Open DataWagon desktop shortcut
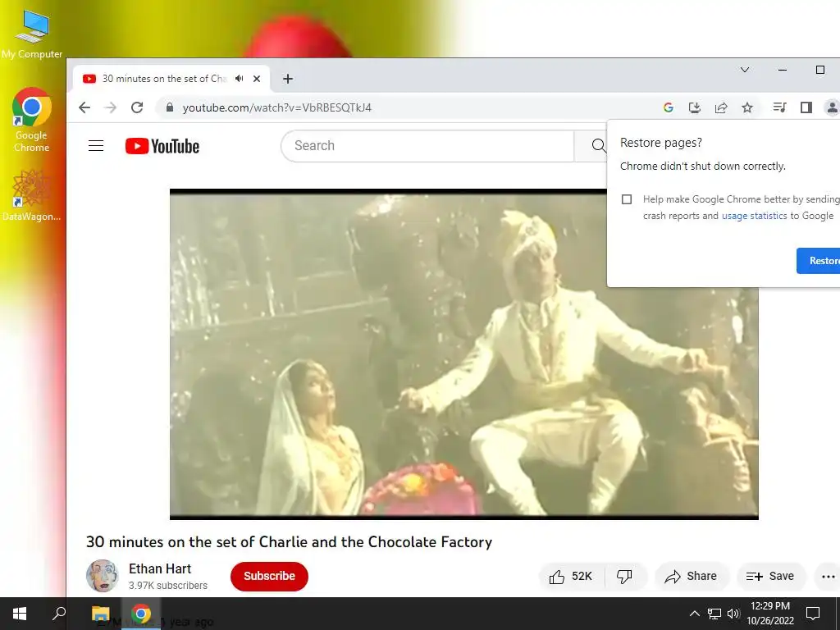The width and height of the screenshot is (840, 630). [32, 195]
